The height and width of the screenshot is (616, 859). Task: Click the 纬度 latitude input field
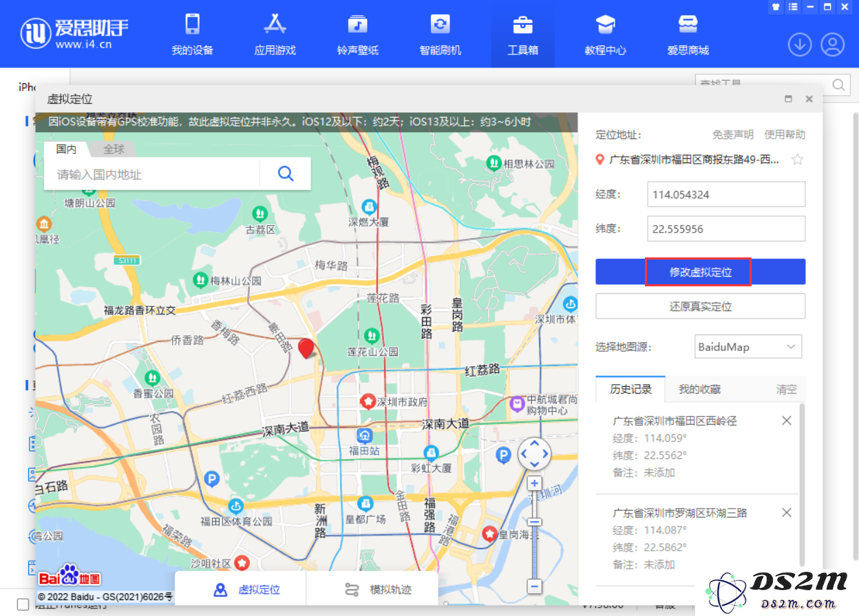[726, 229]
